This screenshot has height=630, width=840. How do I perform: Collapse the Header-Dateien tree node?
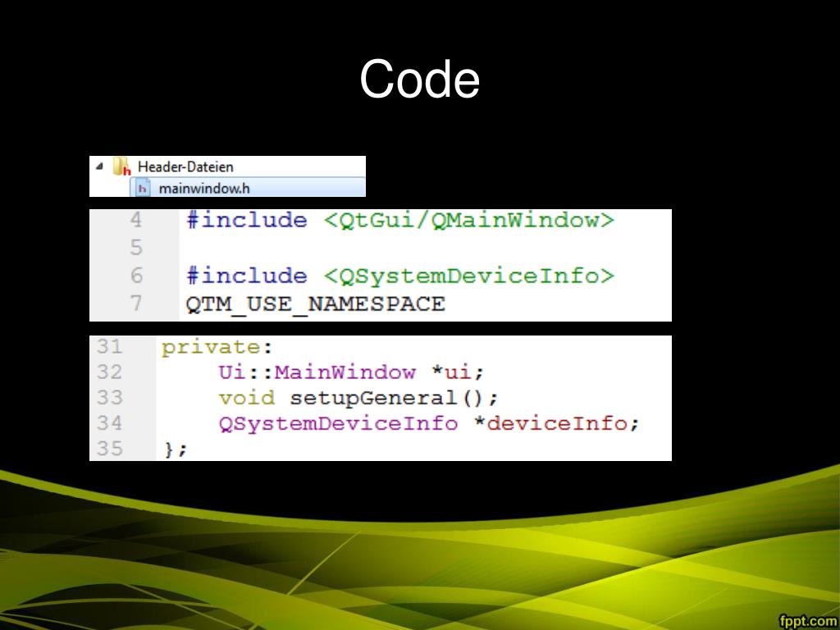[x=99, y=166]
